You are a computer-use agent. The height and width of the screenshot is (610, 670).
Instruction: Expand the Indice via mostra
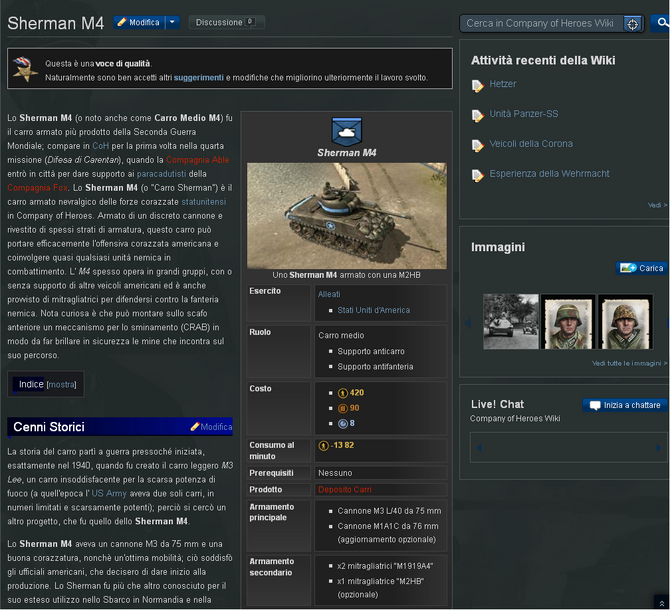click(62, 385)
